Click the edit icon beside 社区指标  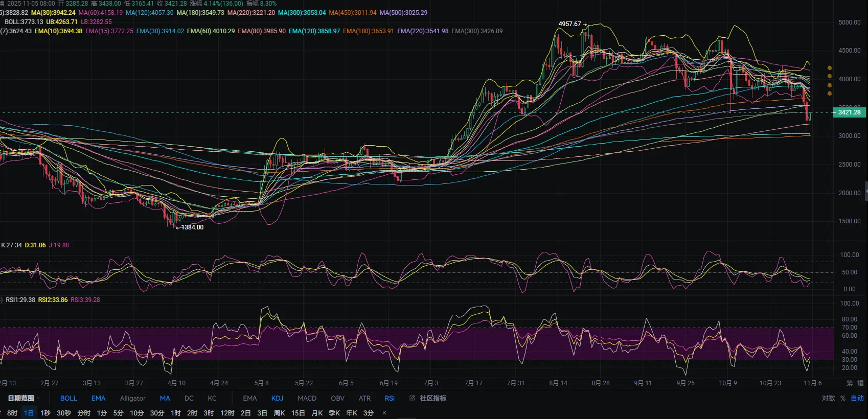[x=412, y=398]
